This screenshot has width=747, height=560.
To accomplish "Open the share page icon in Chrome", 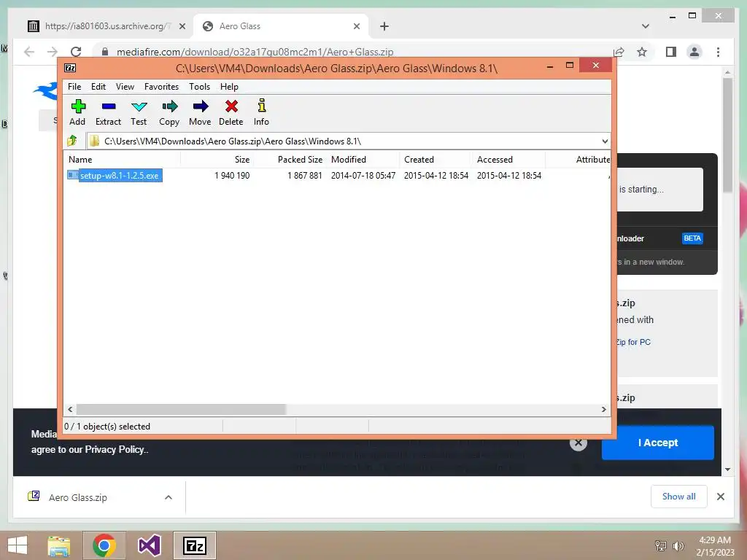I will coord(619,52).
